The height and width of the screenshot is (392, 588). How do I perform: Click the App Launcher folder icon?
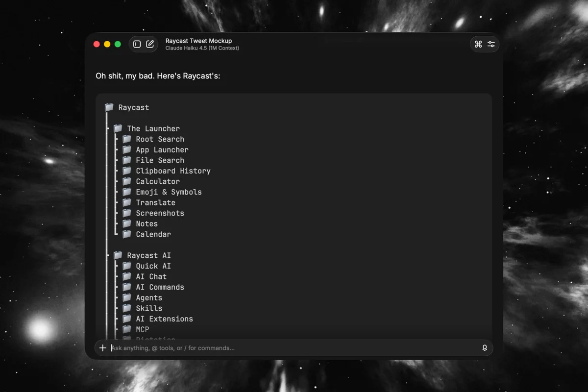click(127, 149)
